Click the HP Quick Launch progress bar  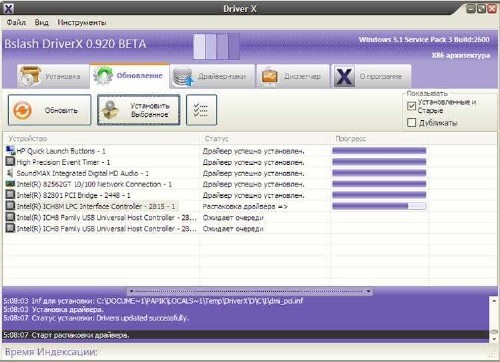pyautogui.click(x=379, y=151)
